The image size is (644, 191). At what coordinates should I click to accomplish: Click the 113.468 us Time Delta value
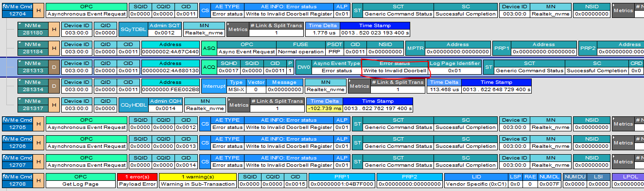click(x=445, y=90)
